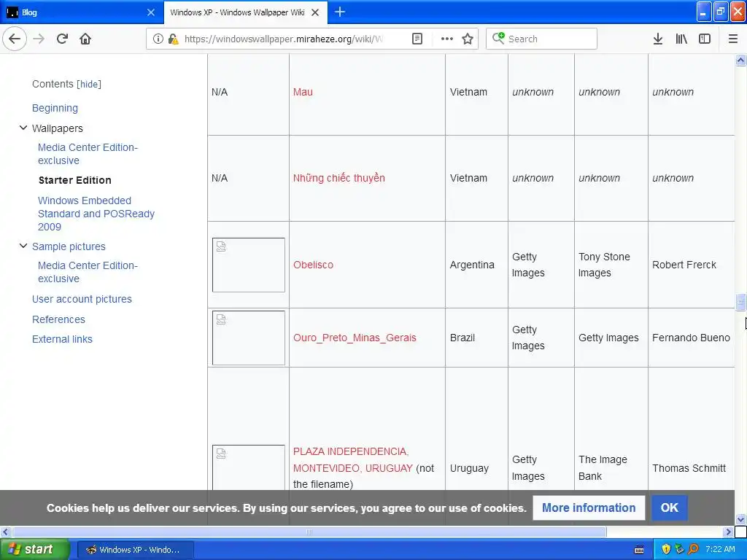
Task: Open the Library bookshelf icon
Action: point(681,39)
